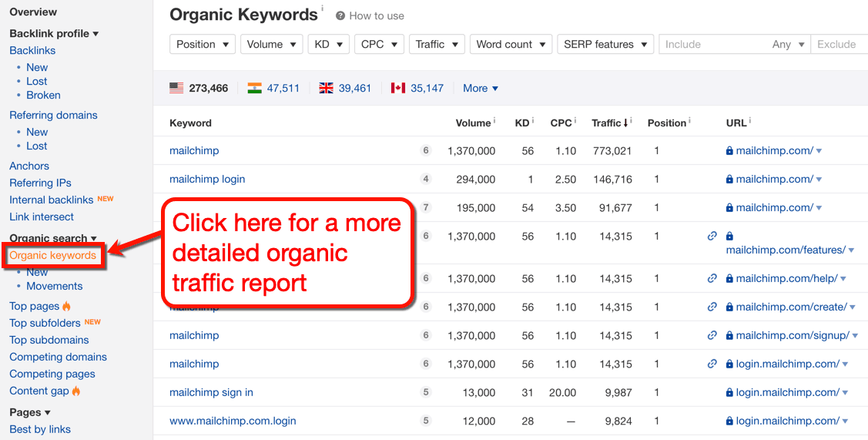The height and width of the screenshot is (440, 868).
Task: Select the United States flag icon
Action: click(x=176, y=88)
